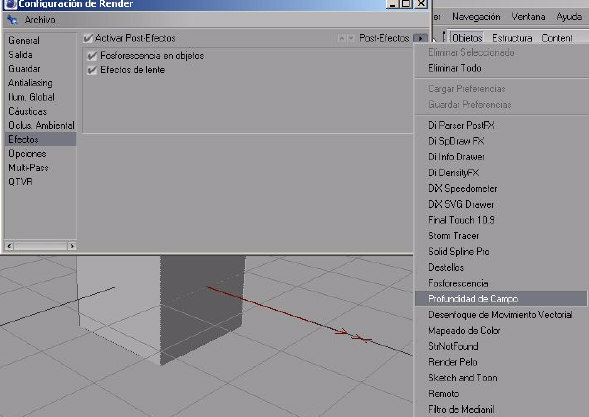The width and height of the screenshot is (589, 417).
Task: Click Guardar Preferencias menu entry
Action: point(470,104)
